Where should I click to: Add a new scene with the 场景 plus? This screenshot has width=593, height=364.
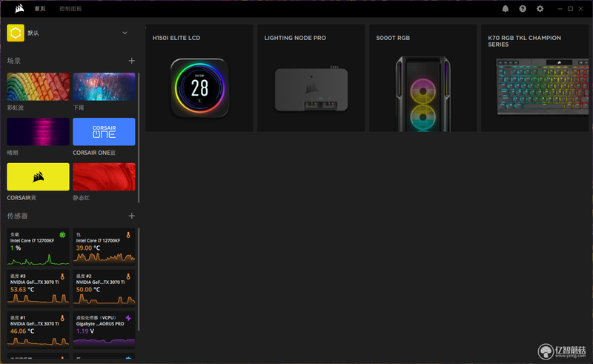(x=132, y=61)
